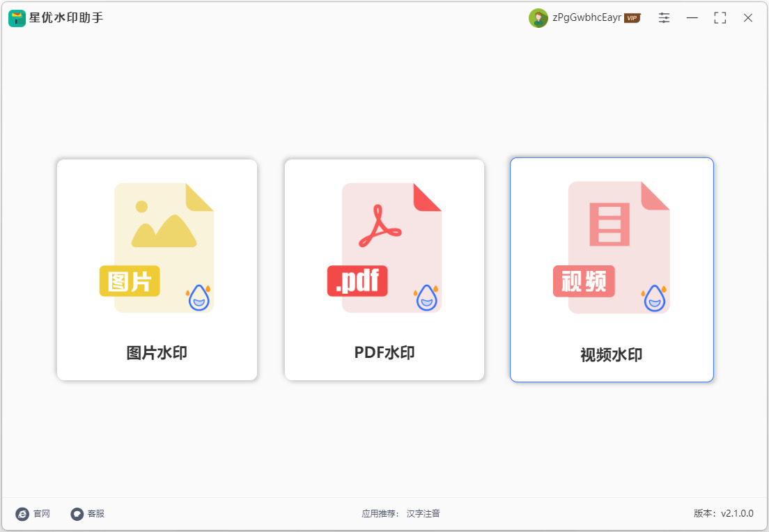Click the 应用推荐 label
The height and width of the screenshot is (532, 769).
[x=380, y=514]
